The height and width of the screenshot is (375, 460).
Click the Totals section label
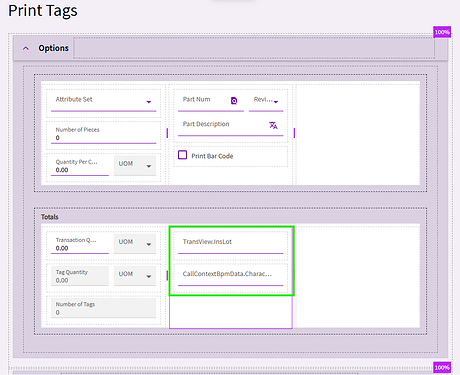point(50,217)
